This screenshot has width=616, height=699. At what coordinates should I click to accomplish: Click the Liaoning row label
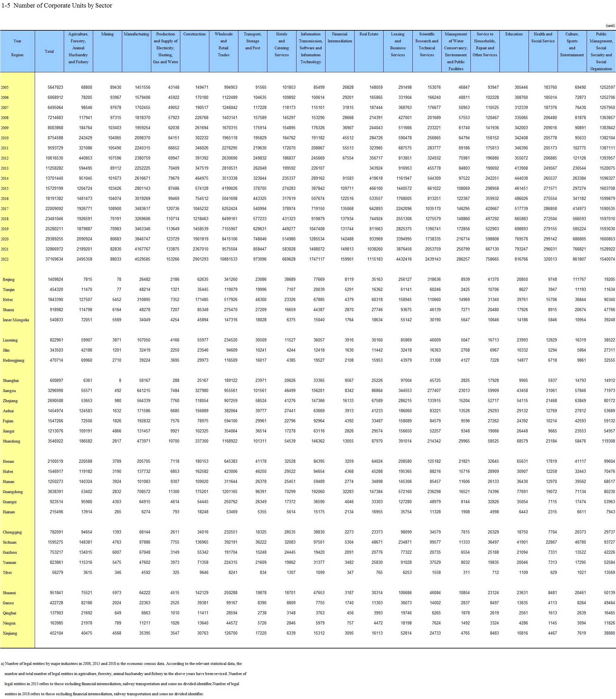point(10,340)
